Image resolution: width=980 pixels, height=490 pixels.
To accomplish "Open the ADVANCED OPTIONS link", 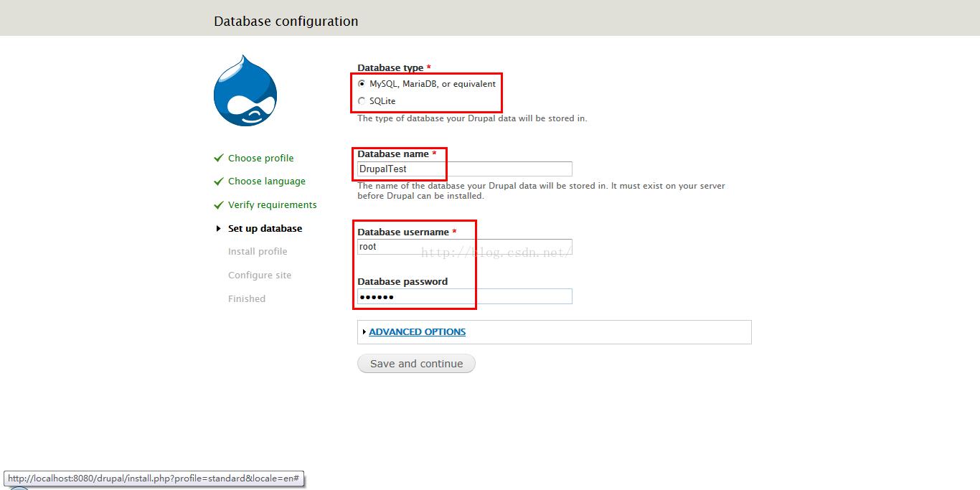I will (x=417, y=332).
